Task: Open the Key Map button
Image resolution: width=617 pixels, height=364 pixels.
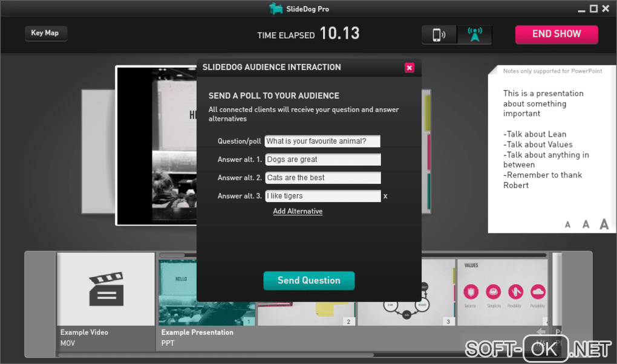Action: pos(45,33)
